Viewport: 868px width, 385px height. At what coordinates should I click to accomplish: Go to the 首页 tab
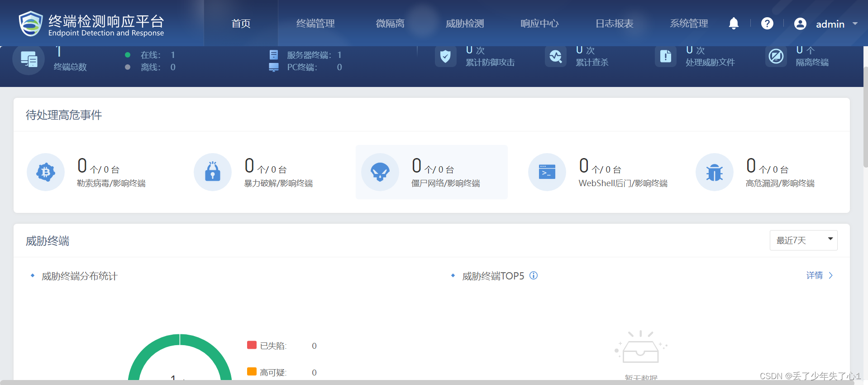pyautogui.click(x=241, y=24)
